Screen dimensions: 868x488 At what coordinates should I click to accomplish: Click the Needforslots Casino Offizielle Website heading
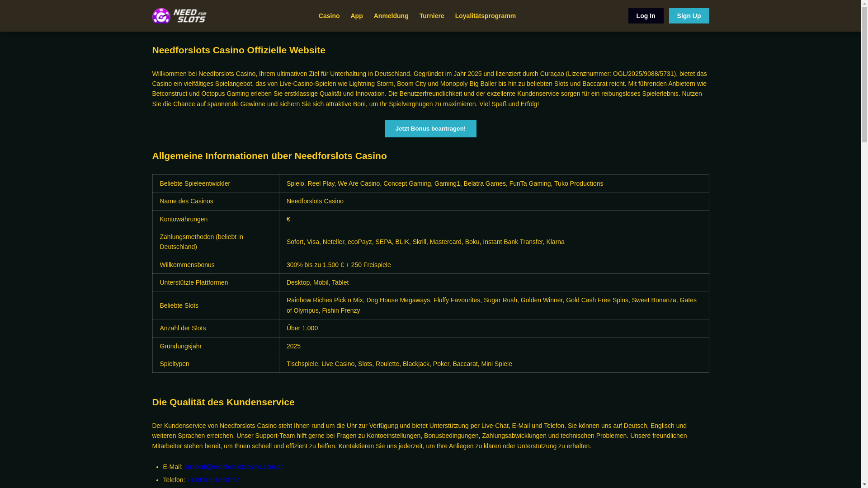[x=238, y=50]
